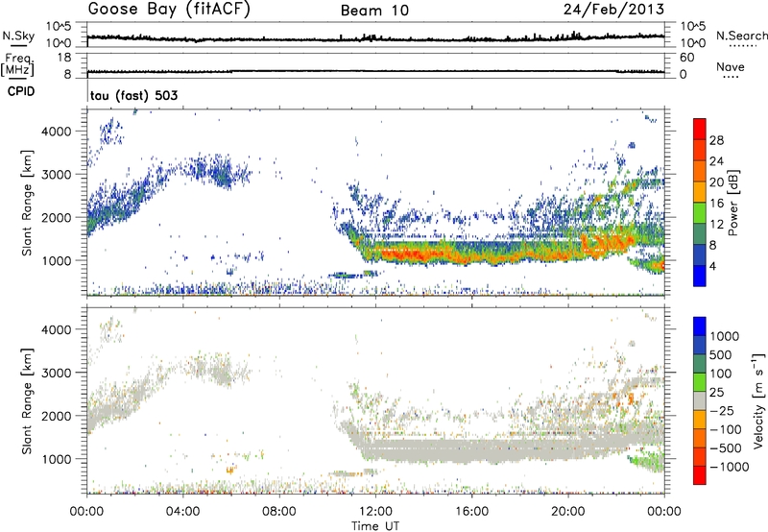
Task: Click the -1000 value on the Velocity scale
Action: pos(730,467)
